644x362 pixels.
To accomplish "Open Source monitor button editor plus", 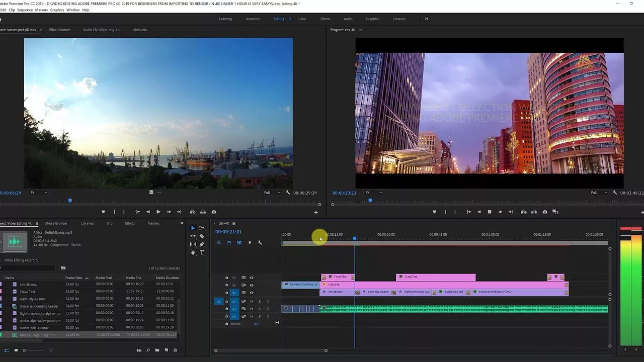I will pyautogui.click(x=316, y=212).
